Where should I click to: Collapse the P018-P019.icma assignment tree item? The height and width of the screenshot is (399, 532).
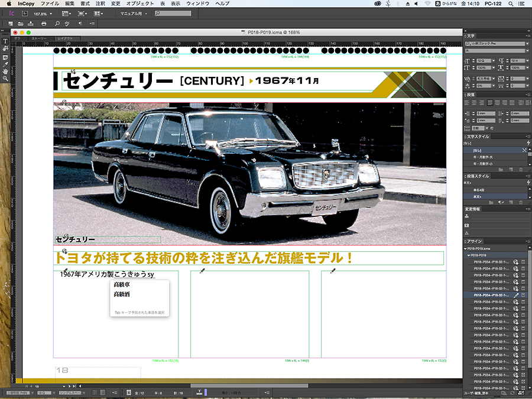466,249
